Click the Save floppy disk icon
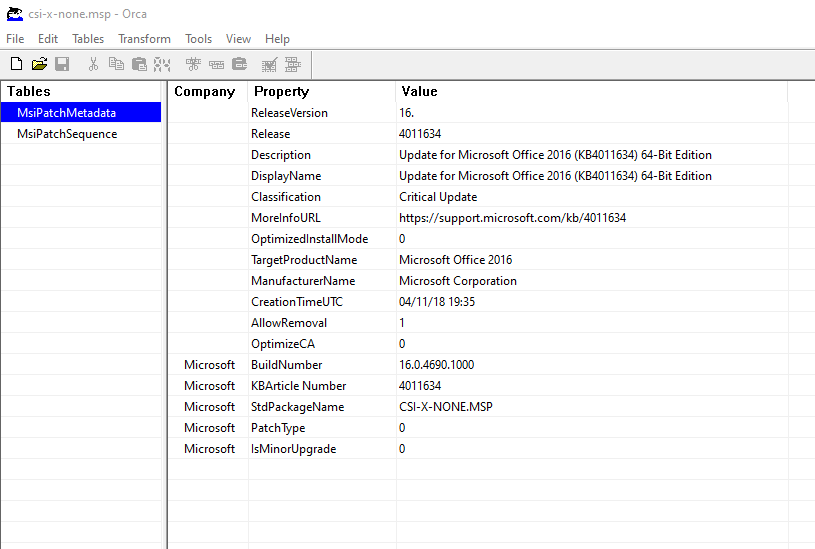The image size is (815, 549). pos(62,64)
